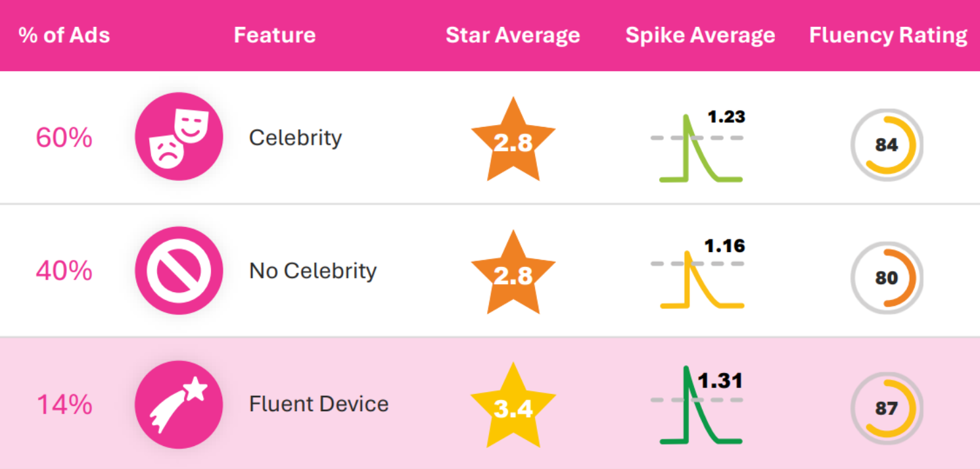Click the fluency rating gauge showing 84

(x=887, y=145)
